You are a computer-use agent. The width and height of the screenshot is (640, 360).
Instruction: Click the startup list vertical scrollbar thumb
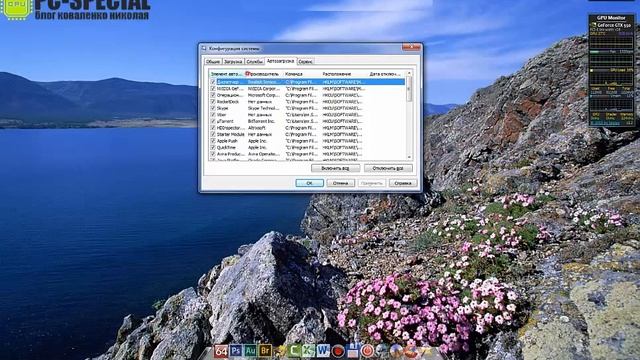409,89
